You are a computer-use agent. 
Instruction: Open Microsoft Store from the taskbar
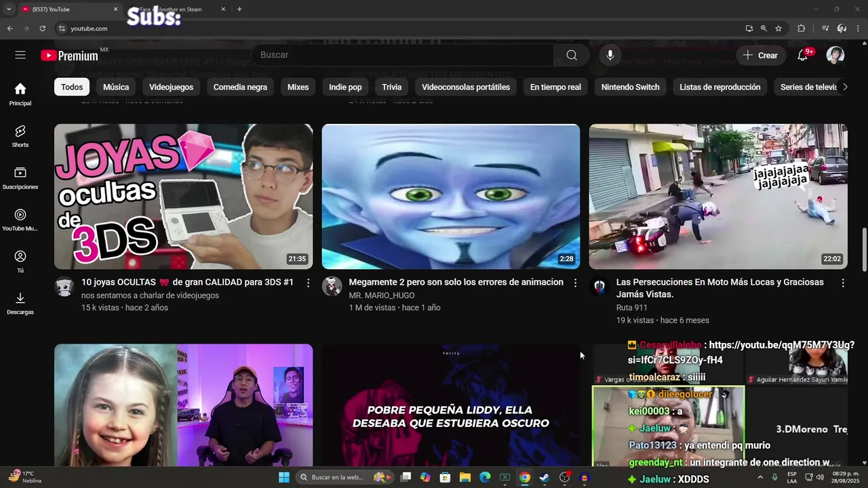coord(445,477)
